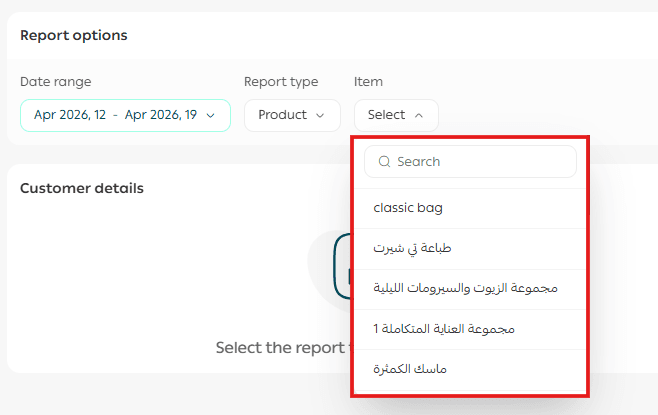
Task: Select the 'طباعة تي شيرت' item
Action: pyautogui.click(x=405, y=248)
